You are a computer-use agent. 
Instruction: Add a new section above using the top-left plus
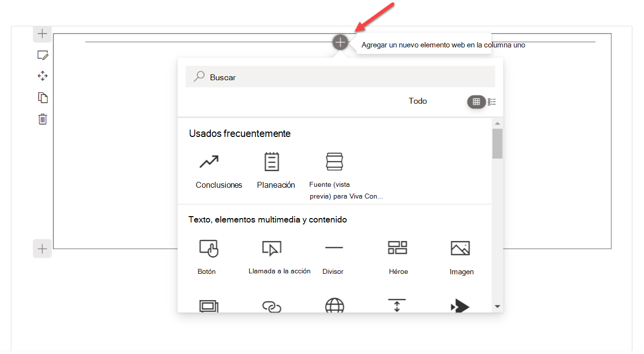click(43, 34)
